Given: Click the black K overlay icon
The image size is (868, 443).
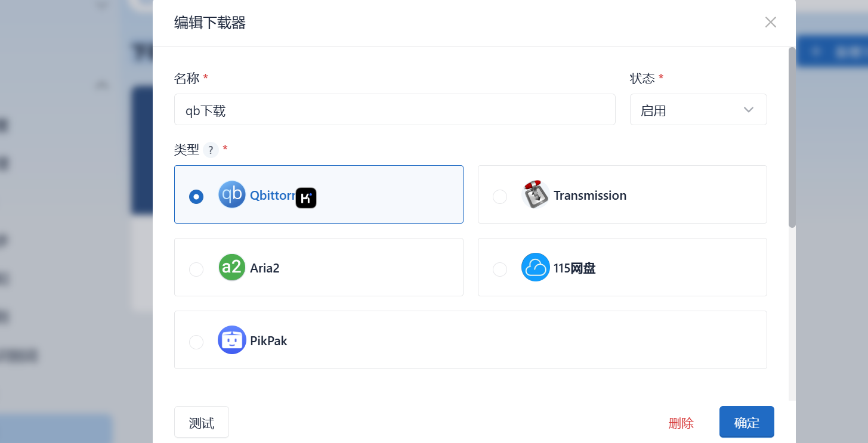Looking at the screenshot, I should (306, 198).
